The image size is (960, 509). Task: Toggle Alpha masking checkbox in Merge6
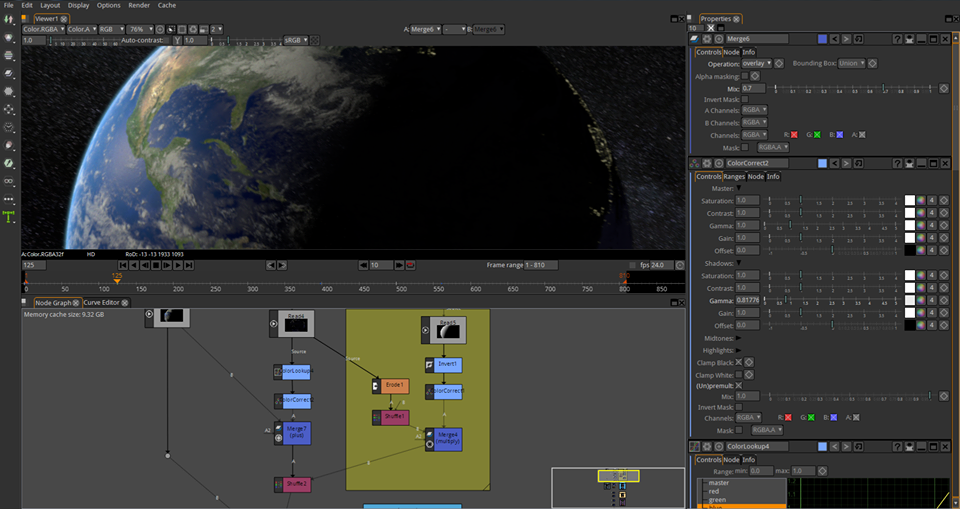[744, 76]
